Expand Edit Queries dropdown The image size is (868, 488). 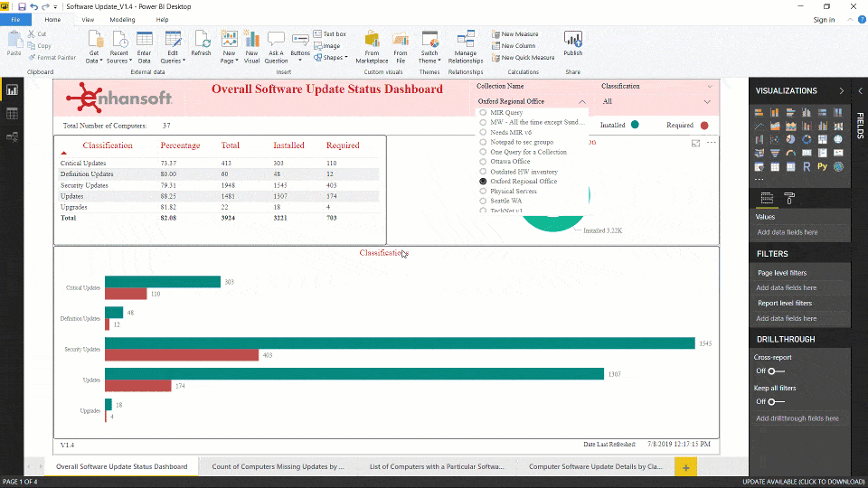[x=184, y=61]
